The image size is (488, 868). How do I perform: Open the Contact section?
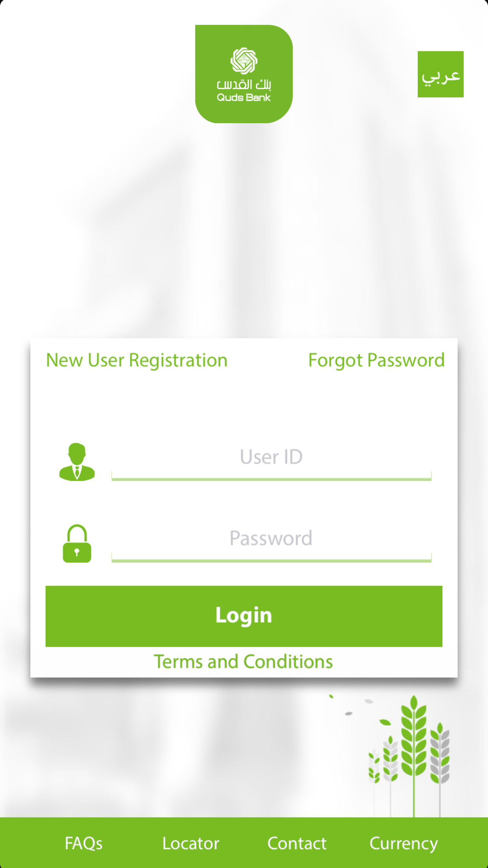(x=297, y=842)
